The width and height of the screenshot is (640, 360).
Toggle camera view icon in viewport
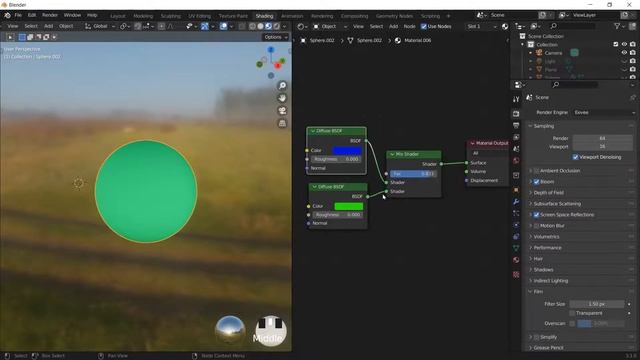pos(282,111)
